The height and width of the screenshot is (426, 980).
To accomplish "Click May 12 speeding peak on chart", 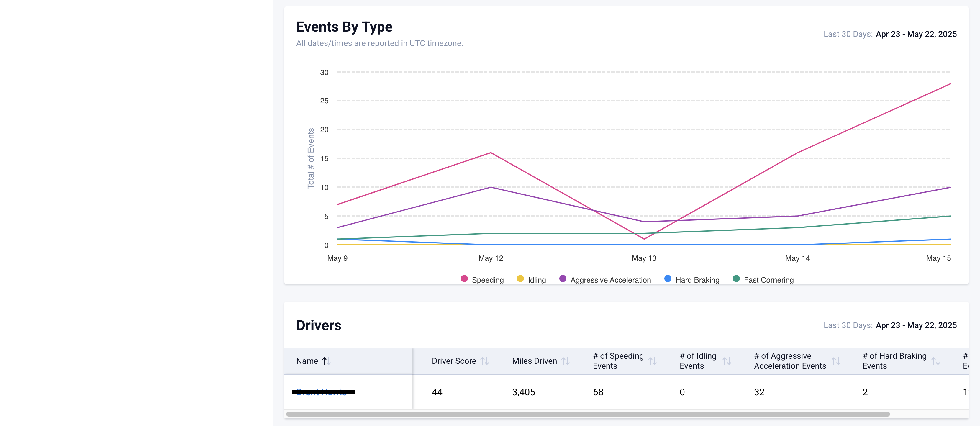I will (x=491, y=153).
